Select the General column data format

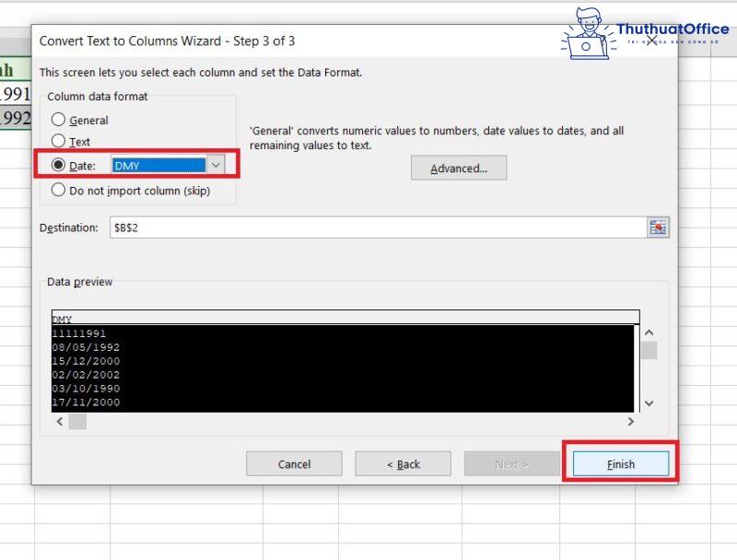[57, 120]
